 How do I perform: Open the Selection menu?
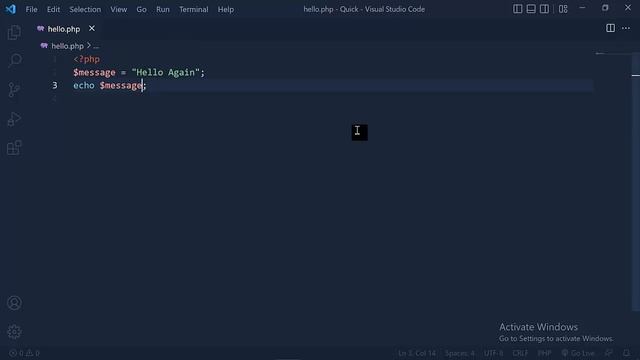tap(85, 9)
